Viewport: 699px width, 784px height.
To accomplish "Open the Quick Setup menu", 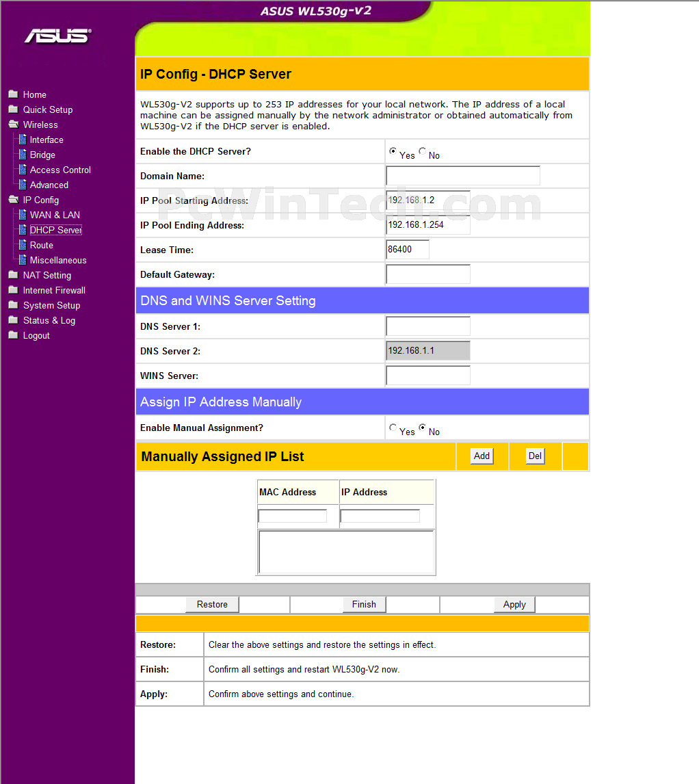I will pyautogui.click(x=48, y=109).
